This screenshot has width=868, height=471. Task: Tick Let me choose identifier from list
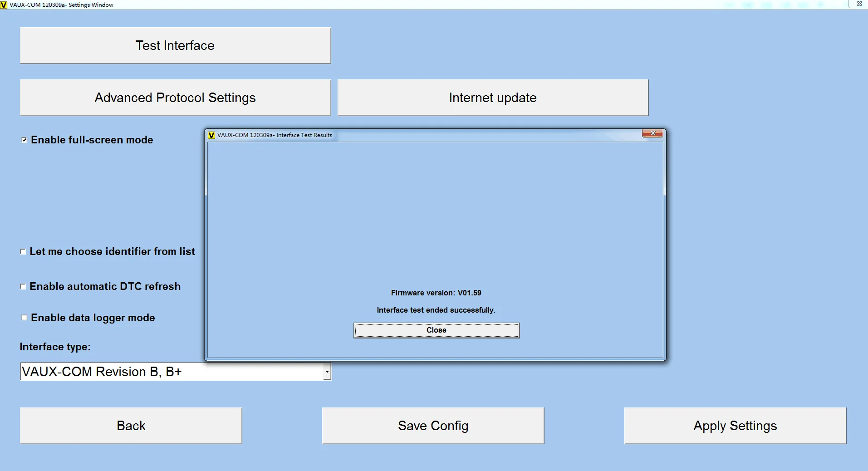pyautogui.click(x=23, y=251)
